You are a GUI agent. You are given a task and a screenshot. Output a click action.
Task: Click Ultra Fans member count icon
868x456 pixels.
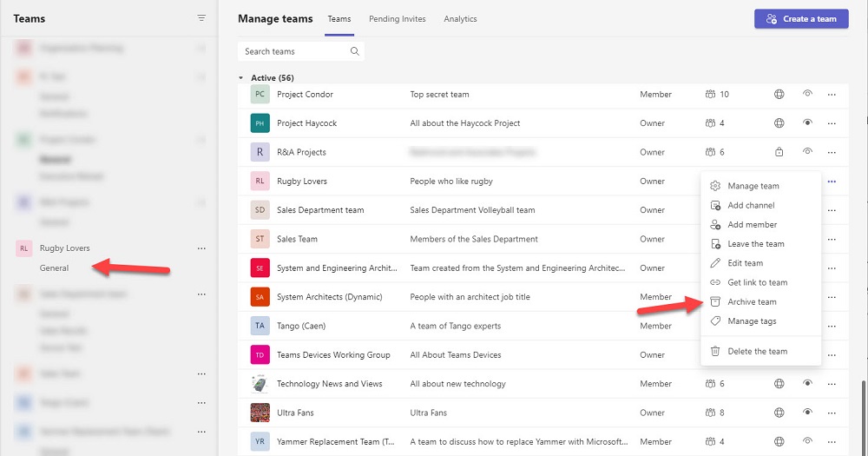point(710,413)
